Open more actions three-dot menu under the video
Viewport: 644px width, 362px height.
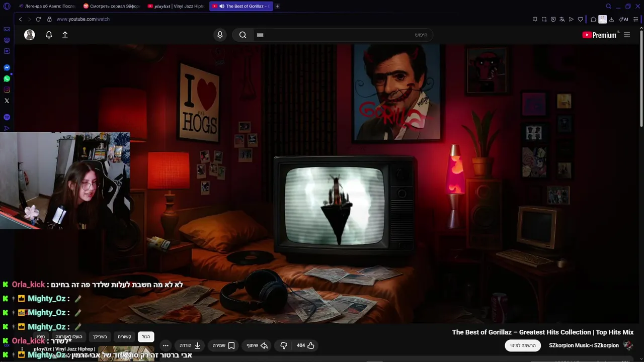pos(166,345)
